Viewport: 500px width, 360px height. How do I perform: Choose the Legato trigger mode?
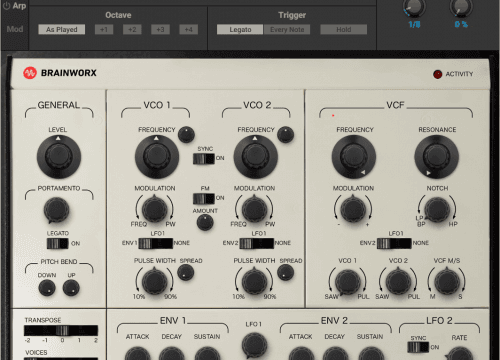point(240,29)
